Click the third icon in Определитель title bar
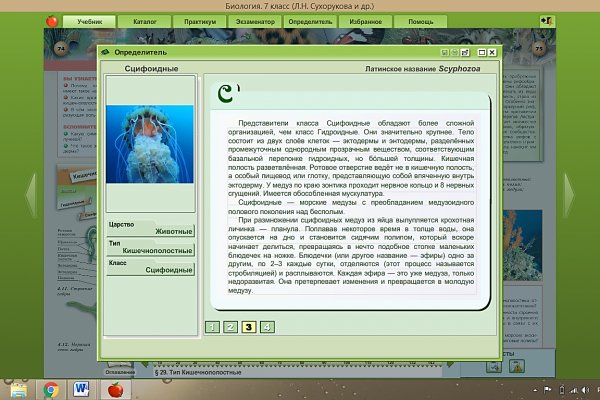Image resolution: width=600 pixels, height=400 pixels. pyautogui.click(x=465, y=51)
